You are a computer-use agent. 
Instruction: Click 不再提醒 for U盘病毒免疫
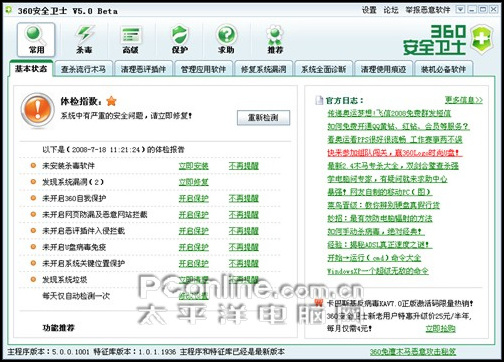pos(244,247)
